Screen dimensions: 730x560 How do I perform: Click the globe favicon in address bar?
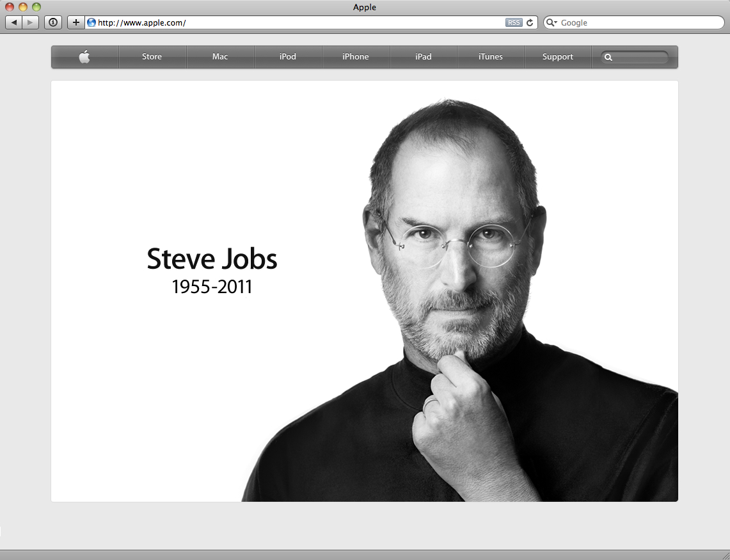(91, 22)
